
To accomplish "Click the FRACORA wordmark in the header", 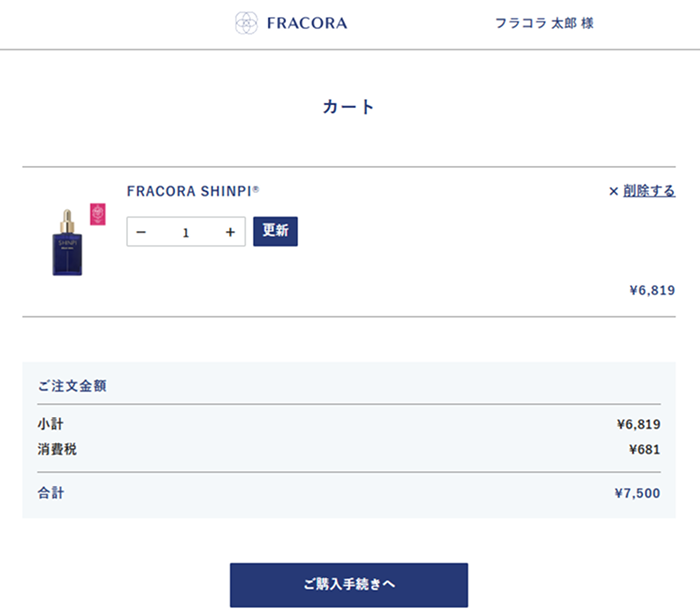I will 307,23.
